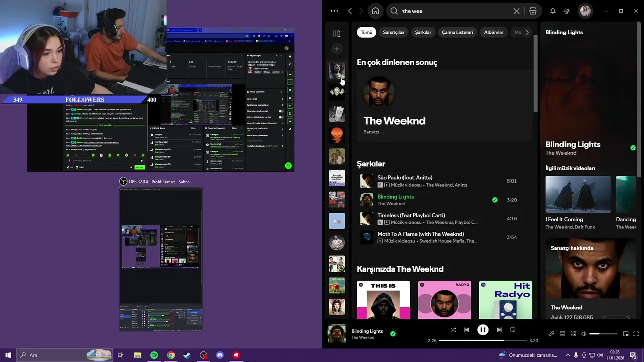644x362 pixels.
Task: Open Spotify notifications bell
Action: (x=553, y=11)
